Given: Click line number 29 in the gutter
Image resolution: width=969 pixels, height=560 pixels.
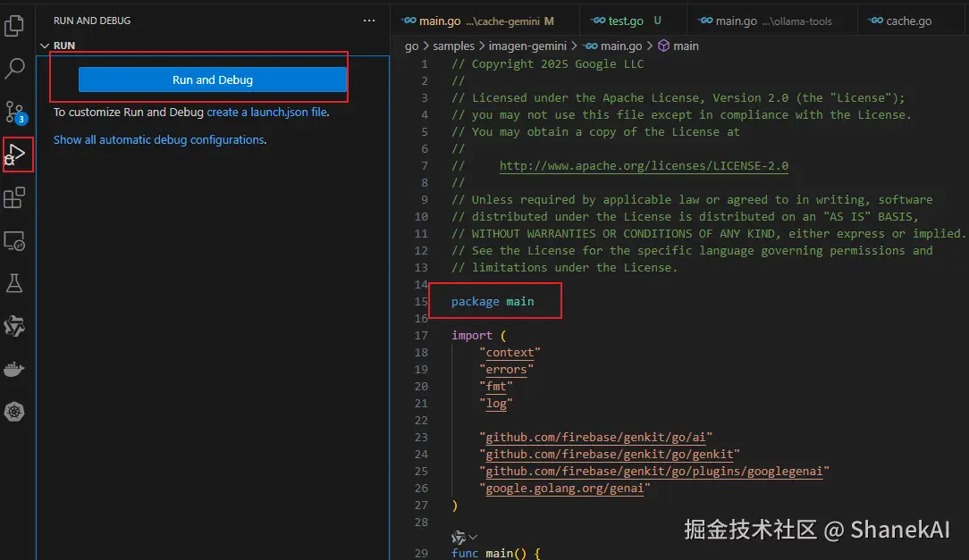Looking at the screenshot, I should click(421, 553).
